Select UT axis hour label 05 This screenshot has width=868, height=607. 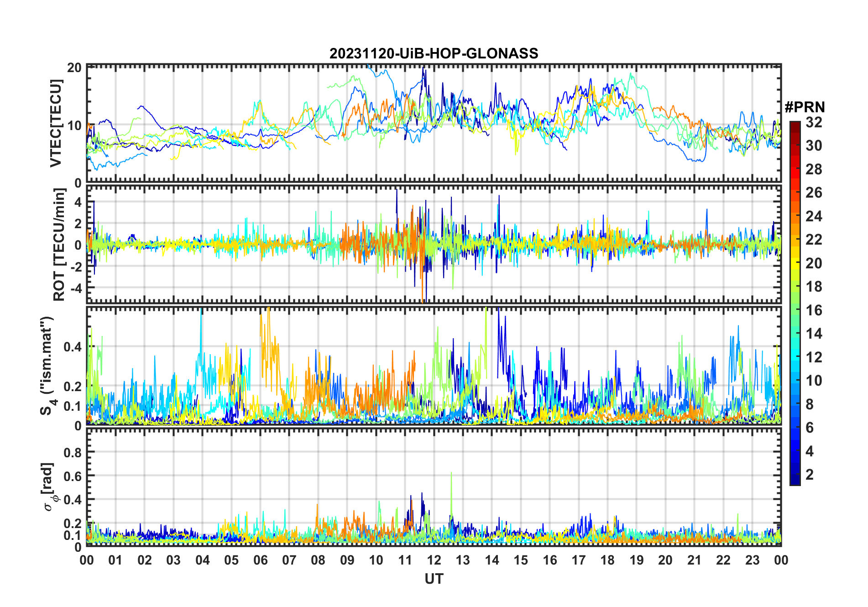tap(231, 560)
